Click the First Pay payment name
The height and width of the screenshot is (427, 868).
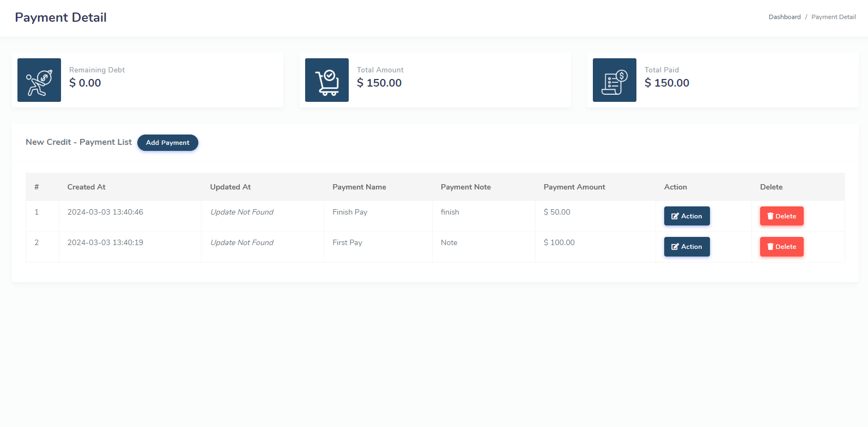(347, 242)
